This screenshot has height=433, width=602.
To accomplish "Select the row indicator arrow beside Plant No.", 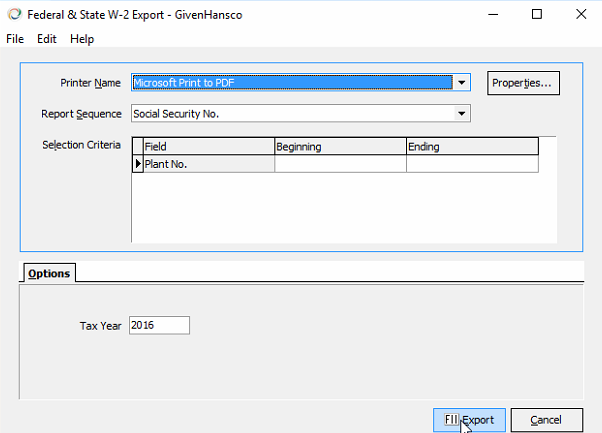I will (138, 164).
